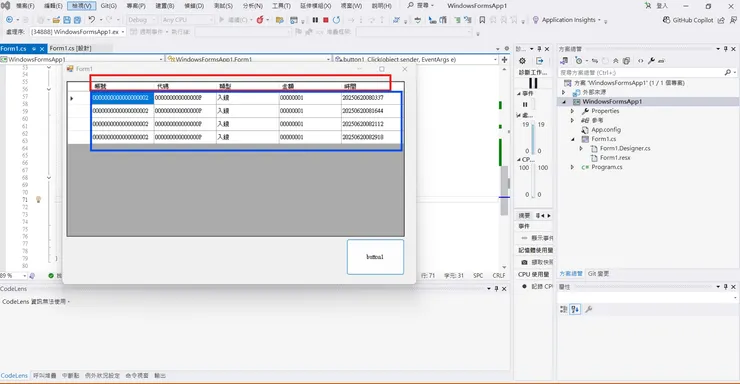Click the Save All toolbar icon
Screen dimensions: 740x384
point(77,20)
